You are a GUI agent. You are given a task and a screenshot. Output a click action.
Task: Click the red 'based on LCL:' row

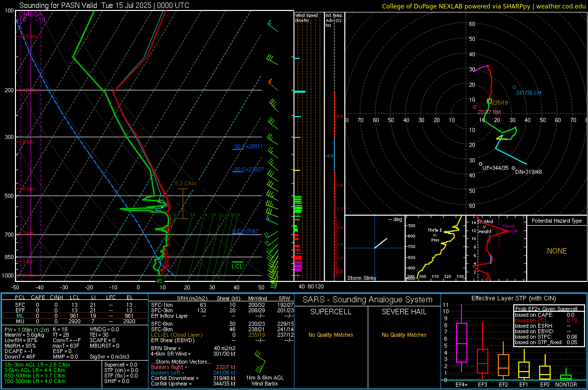pos(546,320)
